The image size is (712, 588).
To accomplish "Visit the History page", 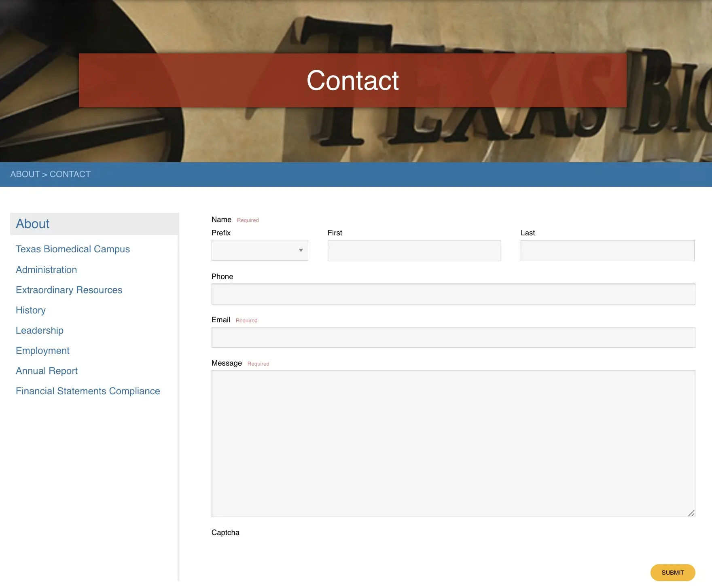I will pyautogui.click(x=31, y=310).
